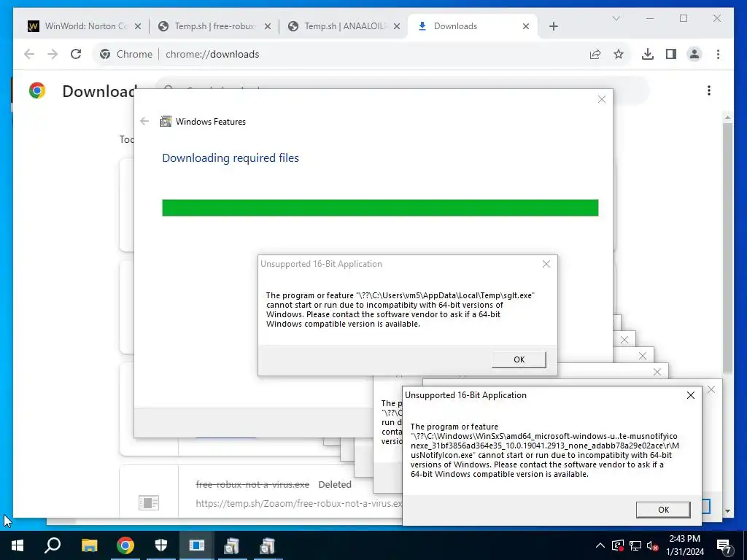Open Chrome from taskbar
The image size is (747, 560).
click(x=125, y=545)
